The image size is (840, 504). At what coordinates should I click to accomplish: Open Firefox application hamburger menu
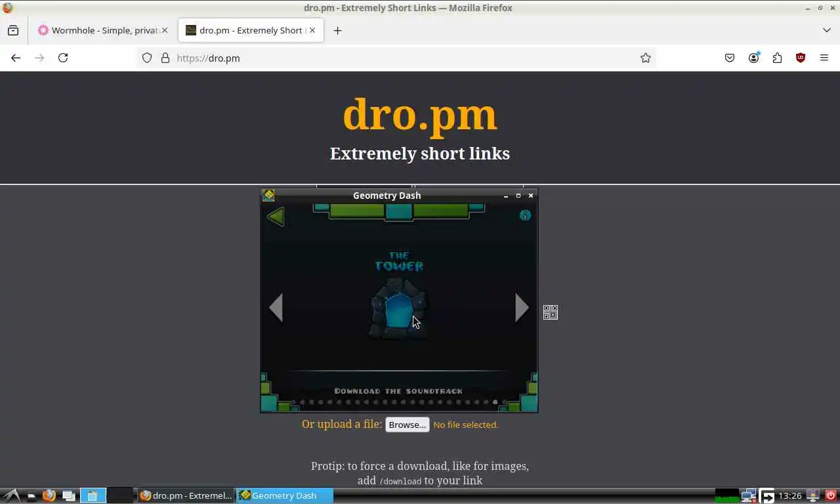point(824,58)
